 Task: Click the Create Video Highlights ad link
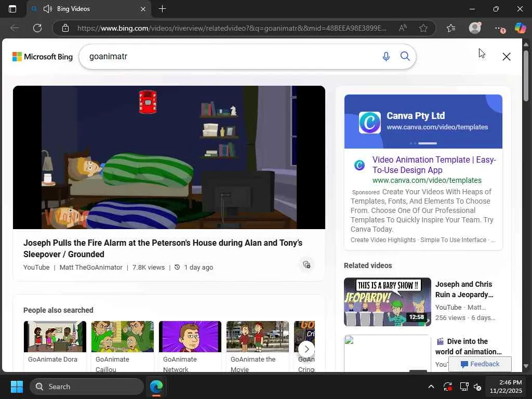tap(383, 240)
